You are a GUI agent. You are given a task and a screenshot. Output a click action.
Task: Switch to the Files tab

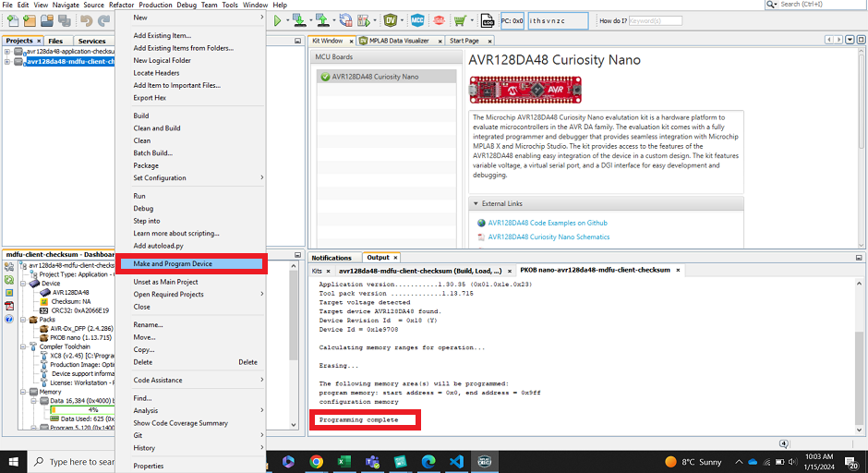[55, 41]
